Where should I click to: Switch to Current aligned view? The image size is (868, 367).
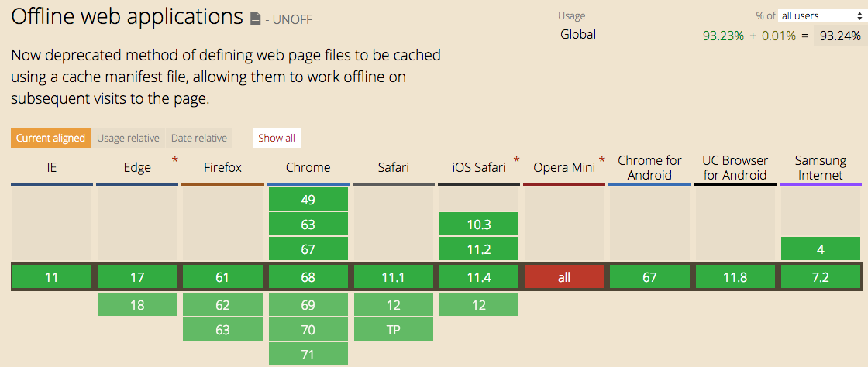tap(50, 138)
